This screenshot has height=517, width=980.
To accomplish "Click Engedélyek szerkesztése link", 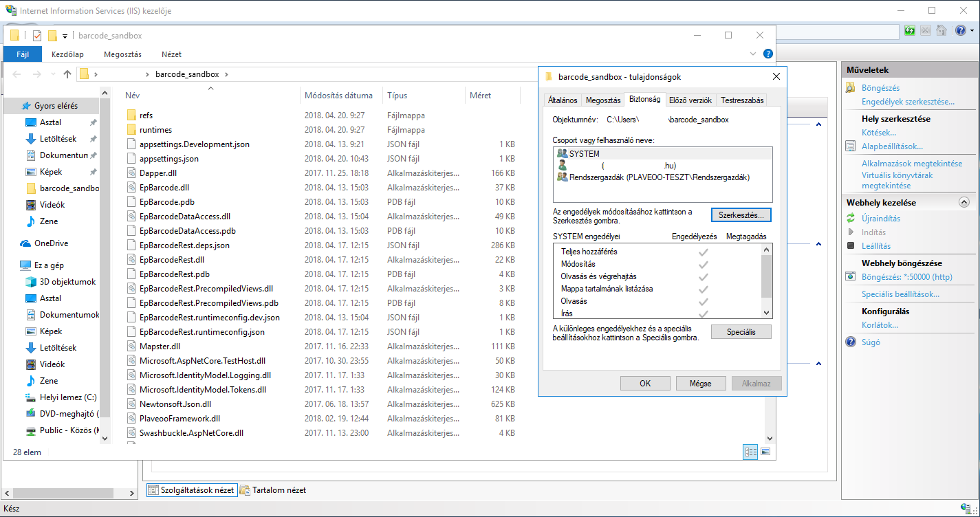I will 907,102.
